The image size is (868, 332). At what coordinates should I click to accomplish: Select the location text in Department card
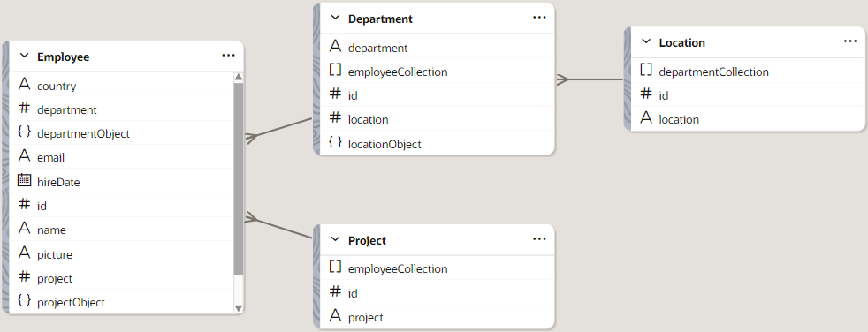coord(368,119)
